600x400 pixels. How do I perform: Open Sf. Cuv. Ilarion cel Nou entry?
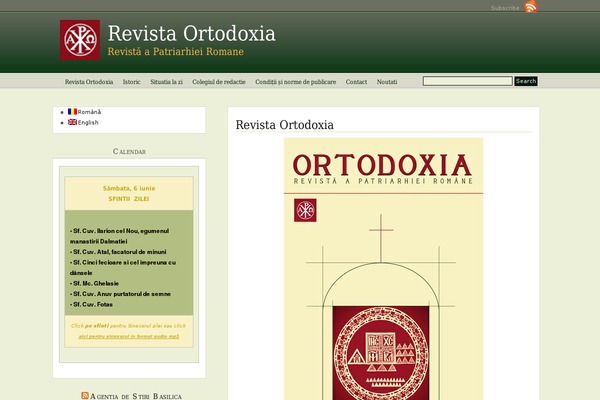pyautogui.click(x=119, y=236)
